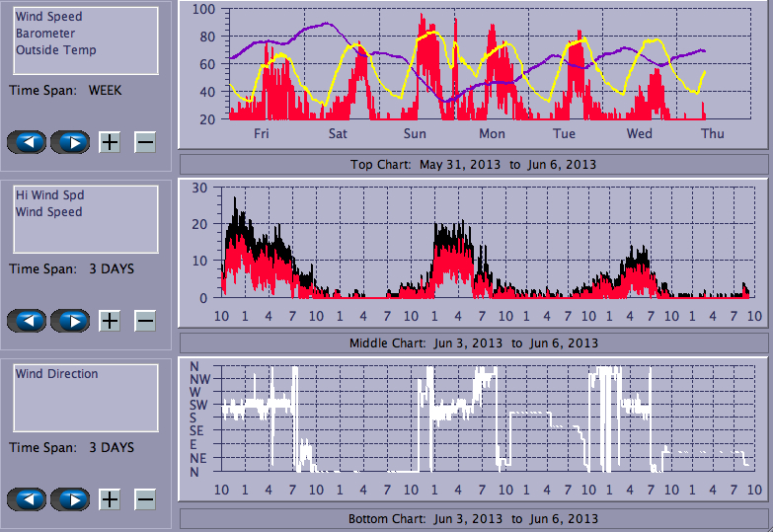The height and width of the screenshot is (532, 773).
Task: Select Wind Direction in the bottom list
Action: [56, 374]
